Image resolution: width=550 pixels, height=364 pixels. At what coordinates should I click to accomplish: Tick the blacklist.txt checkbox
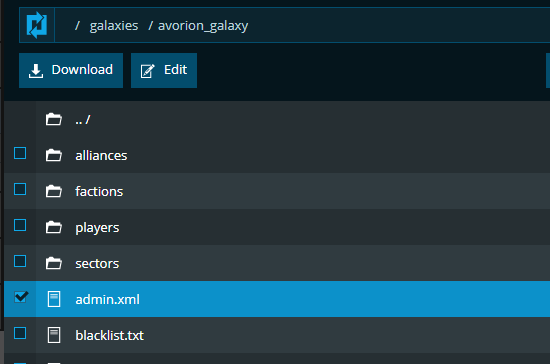(x=20, y=333)
